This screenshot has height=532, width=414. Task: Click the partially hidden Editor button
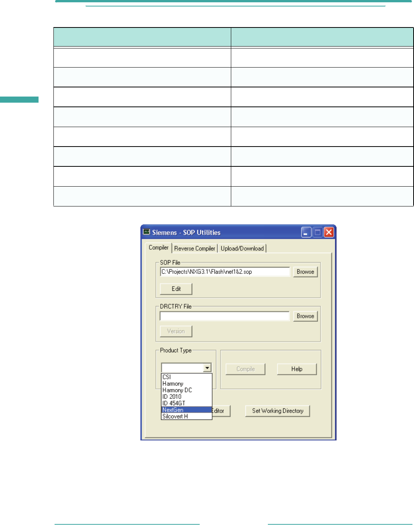(x=221, y=411)
